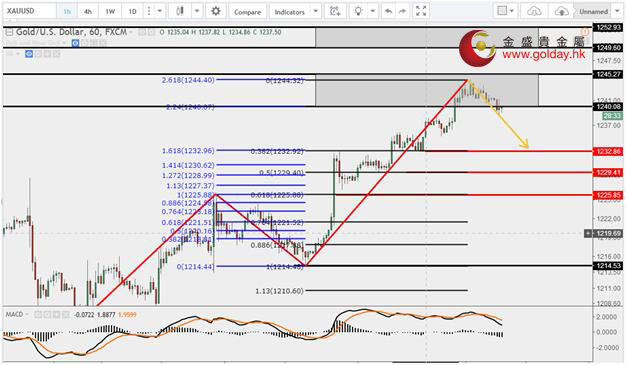This screenshot has width=627, height=365.
Task: Open the ideas lightbulb icon
Action: (x=358, y=11)
